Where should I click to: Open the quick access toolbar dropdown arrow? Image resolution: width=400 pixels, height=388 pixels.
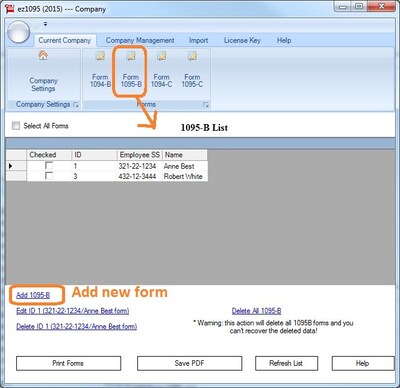click(x=46, y=24)
